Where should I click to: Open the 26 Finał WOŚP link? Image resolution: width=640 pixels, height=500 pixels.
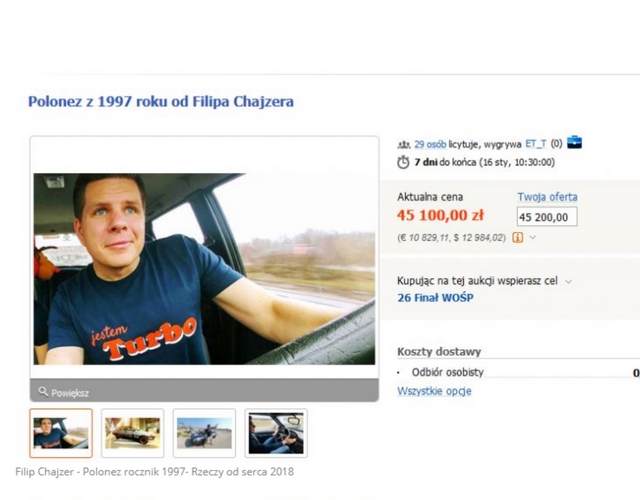click(436, 298)
